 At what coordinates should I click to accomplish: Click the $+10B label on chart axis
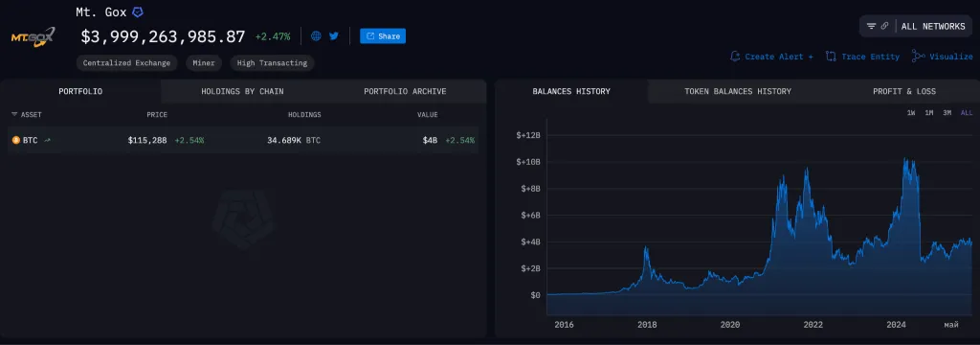pyautogui.click(x=528, y=162)
